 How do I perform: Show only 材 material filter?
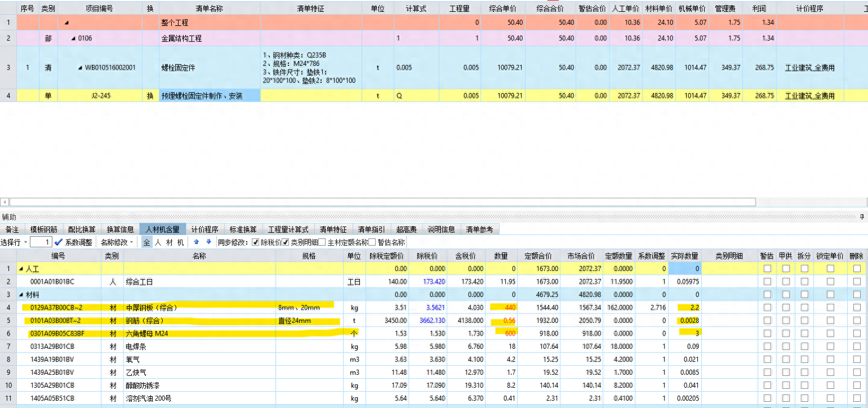(x=169, y=242)
